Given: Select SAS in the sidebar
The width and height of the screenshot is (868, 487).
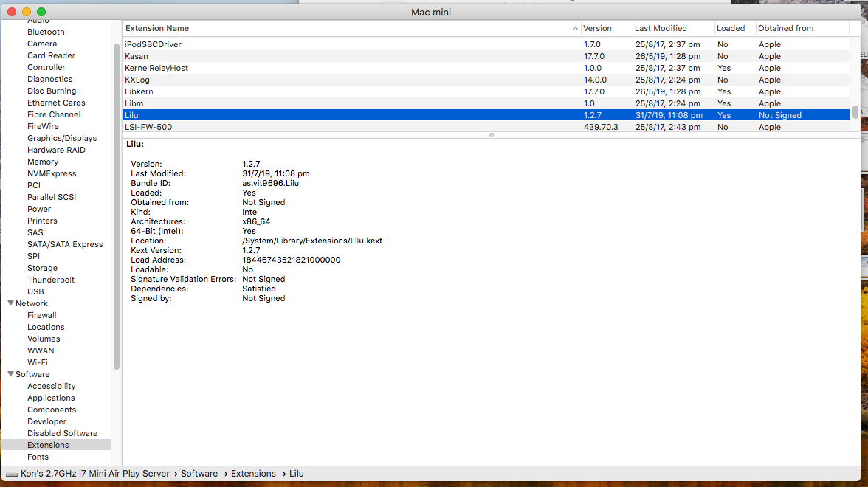Looking at the screenshot, I should click(35, 232).
